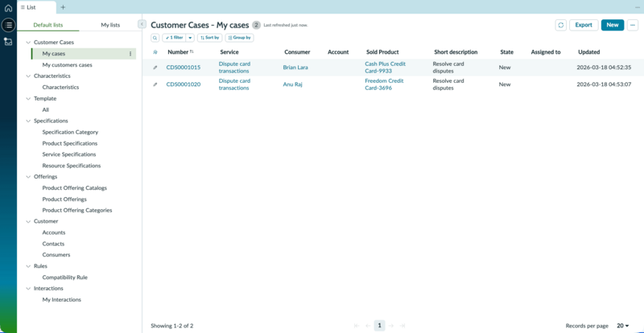Collapse the Rules group
The width and height of the screenshot is (644, 333).
pyautogui.click(x=28, y=266)
